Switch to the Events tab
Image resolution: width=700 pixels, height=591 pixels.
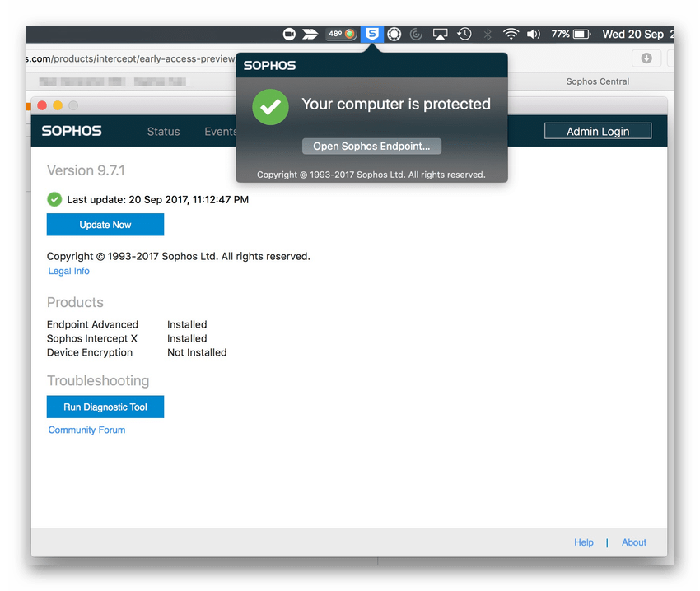[220, 131]
